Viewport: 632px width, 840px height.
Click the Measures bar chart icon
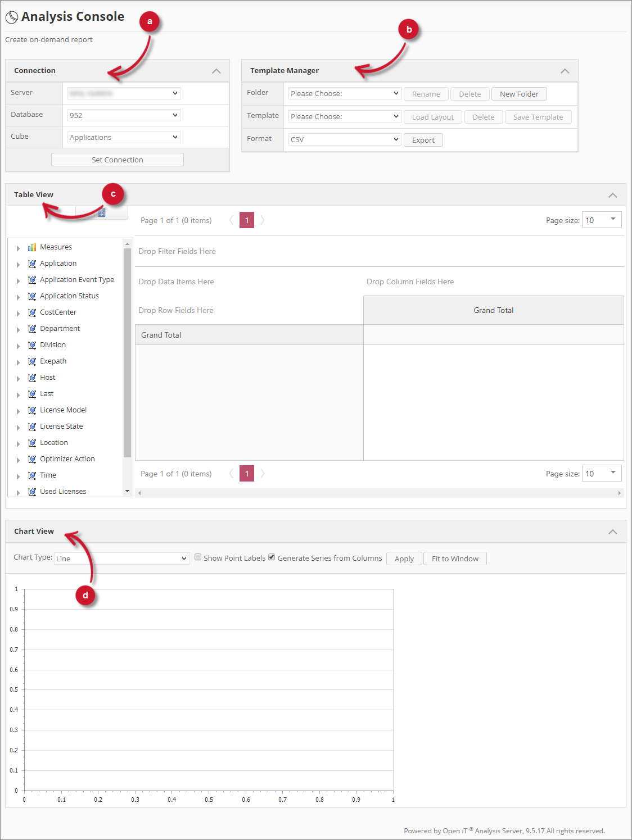pyautogui.click(x=32, y=247)
